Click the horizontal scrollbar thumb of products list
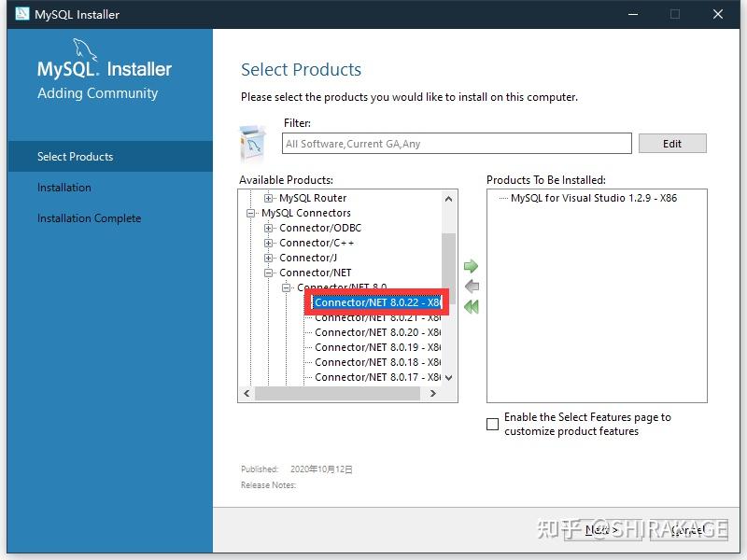This screenshot has width=747, height=560. pyautogui.click(x=337, y=393)
